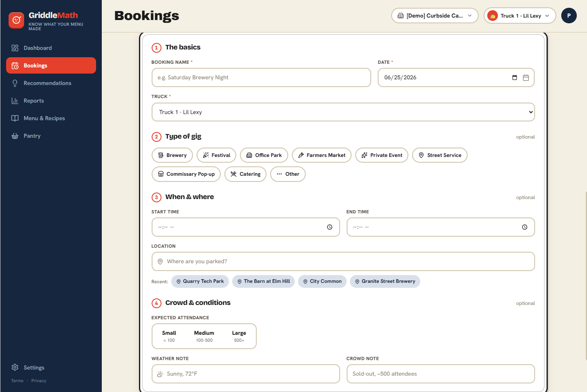Open the profile avatar P menu

tap(569, 16)
